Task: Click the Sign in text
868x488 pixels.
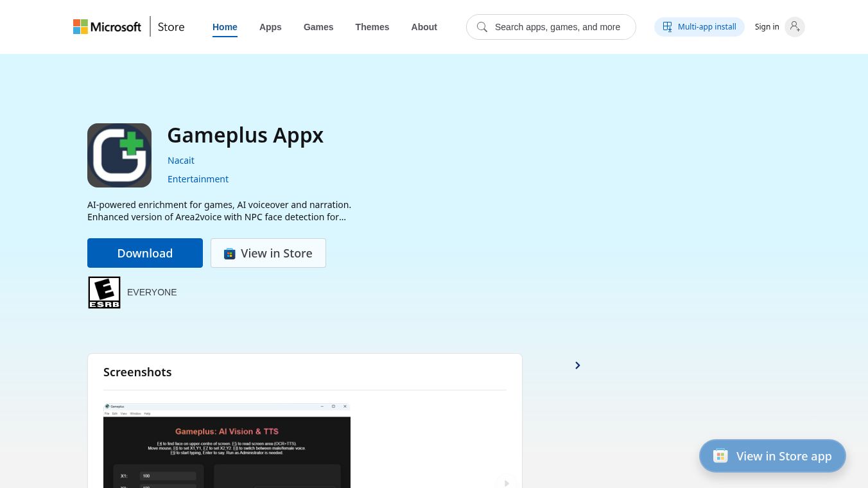Action: pyautogui.click(x=767, y=27)
